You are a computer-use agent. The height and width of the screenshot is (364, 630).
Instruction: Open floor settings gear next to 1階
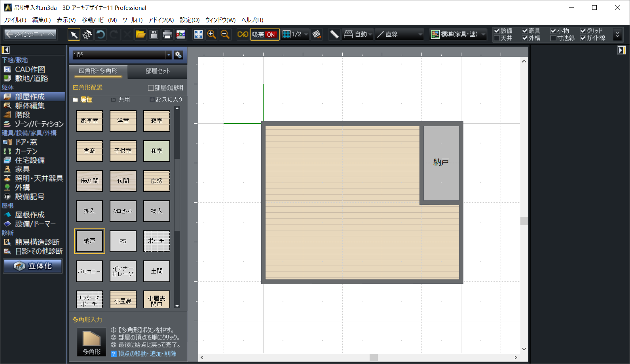click(x=178, y=55)
